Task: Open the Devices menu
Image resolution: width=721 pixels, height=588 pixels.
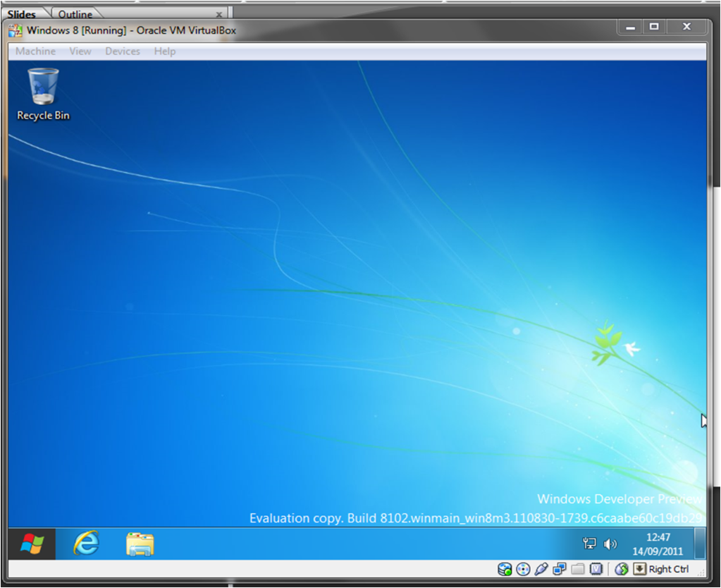Action: tap(123, 51)
